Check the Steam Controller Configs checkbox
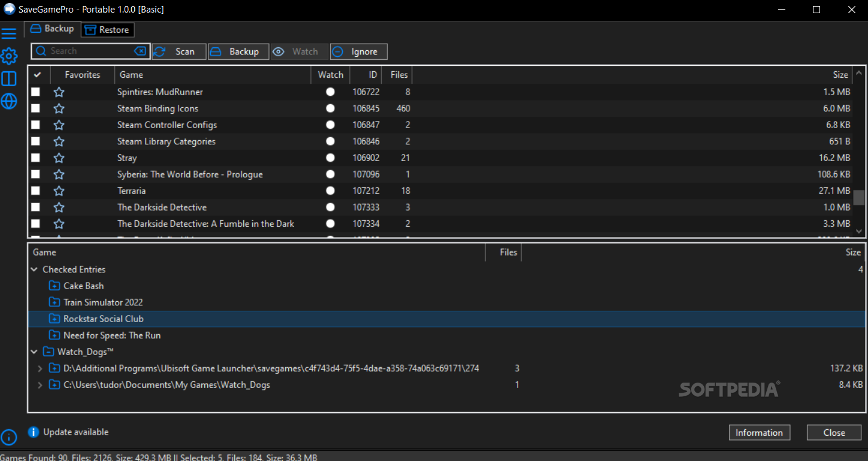Image resolution: width=868 pixels, height=461 pixels. point(36,125)
